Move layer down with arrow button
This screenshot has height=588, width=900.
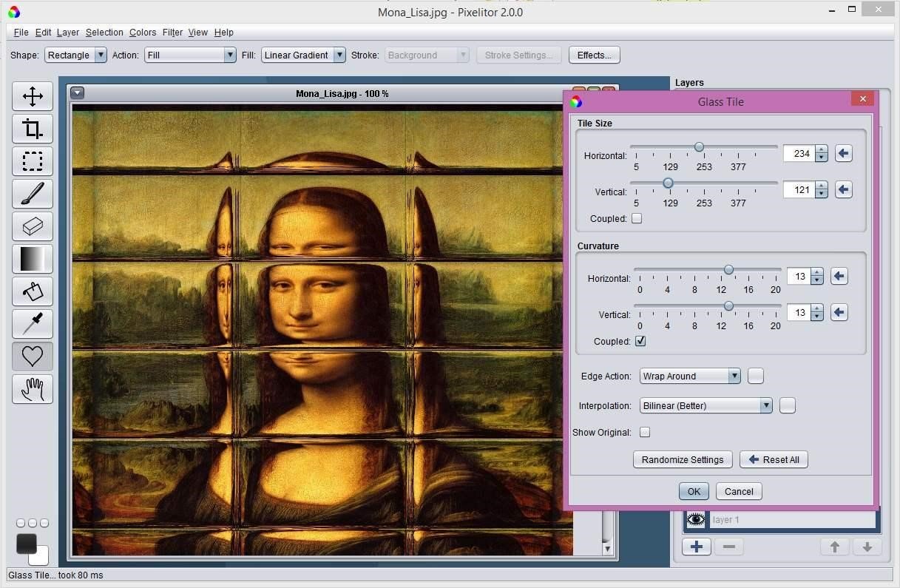867,547
